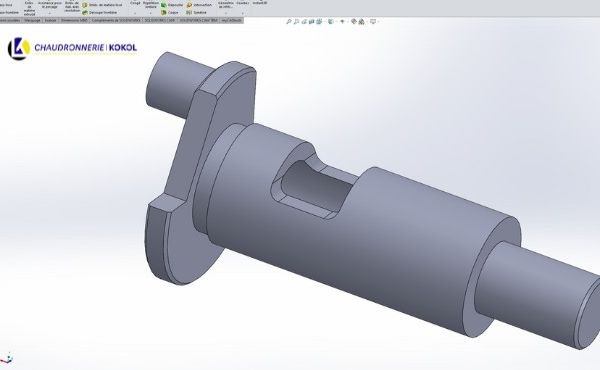This screenshot has width=600, height=370.
Task: Activate the Section View icon
Action: [x=312, y=22]
